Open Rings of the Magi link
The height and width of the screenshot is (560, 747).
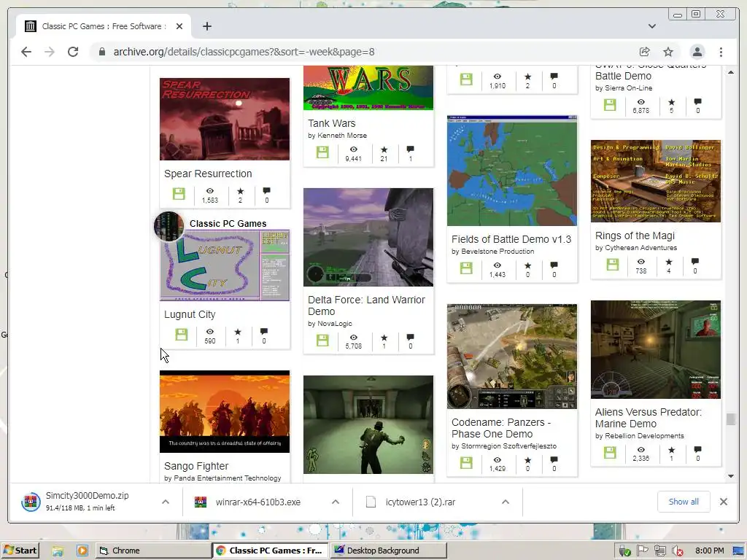click(635, 236)
